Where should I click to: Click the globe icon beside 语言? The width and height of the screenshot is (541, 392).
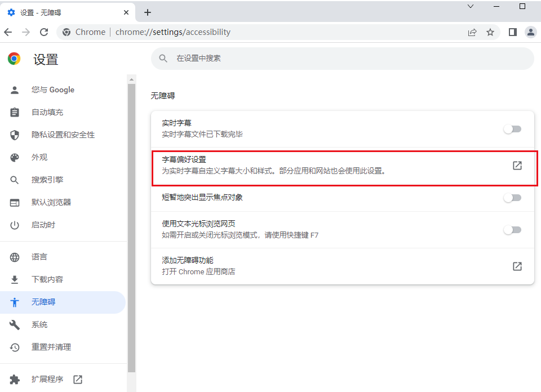[x=15, y=257]
